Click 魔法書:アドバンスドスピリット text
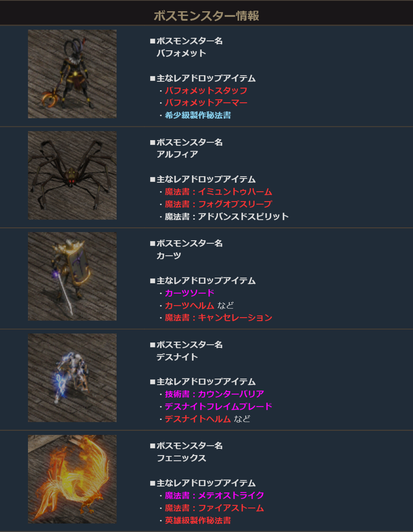Screen dimensions: 413x532 click(x=227, y=217)
